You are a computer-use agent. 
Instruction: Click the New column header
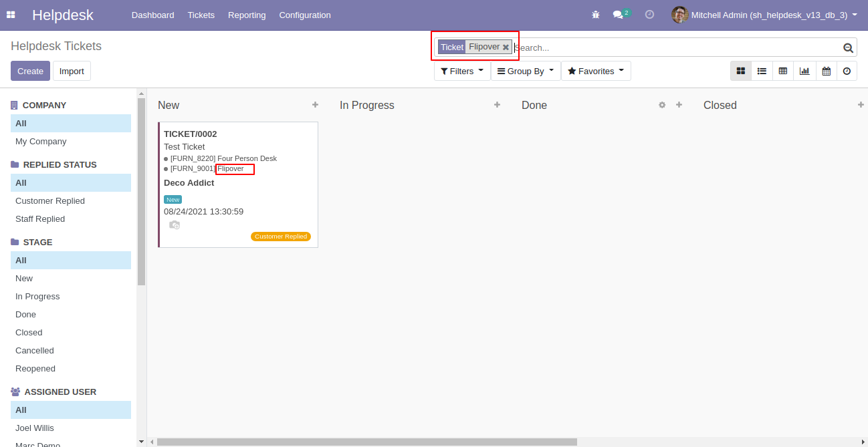tap(169, 105)
